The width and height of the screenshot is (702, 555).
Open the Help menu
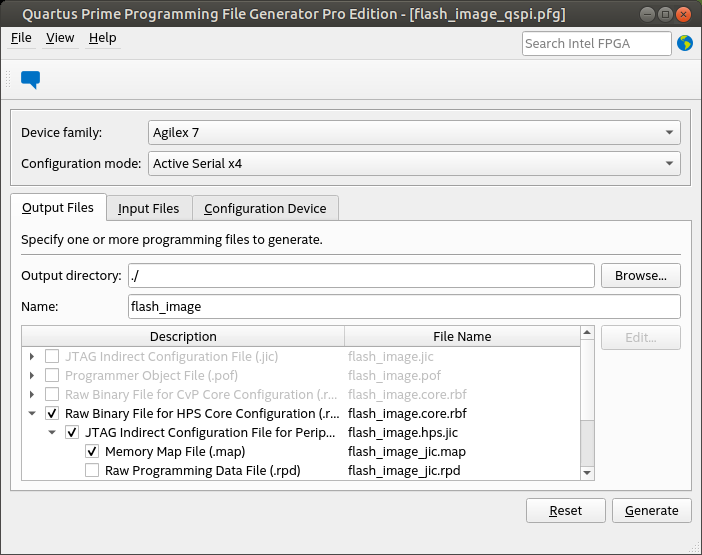pyautogui.click(x=102, y=38)
